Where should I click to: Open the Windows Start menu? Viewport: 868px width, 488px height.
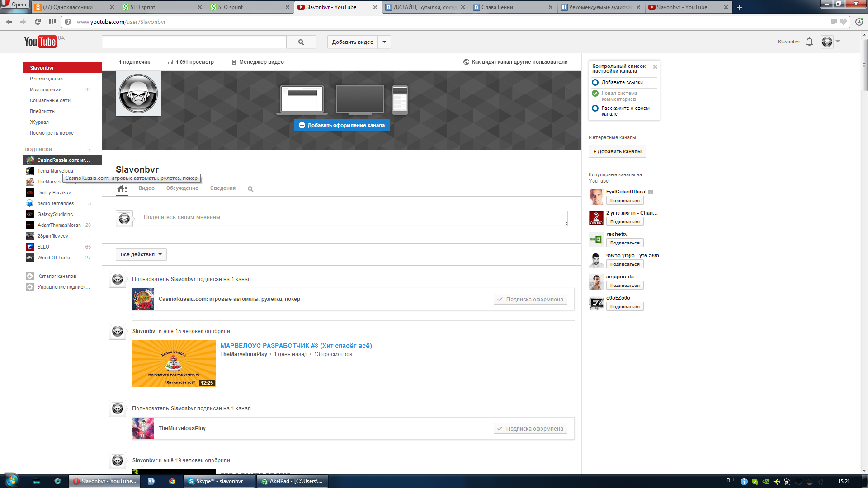click(12, 481)
